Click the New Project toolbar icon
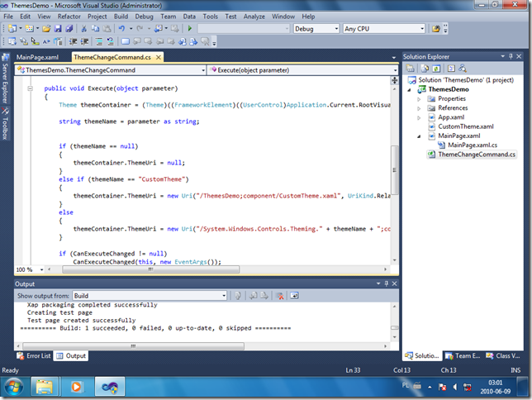 12,29
